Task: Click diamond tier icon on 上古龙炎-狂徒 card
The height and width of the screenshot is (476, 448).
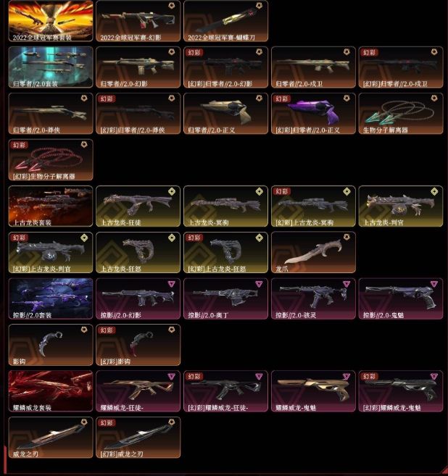Action: click(x=172, y=191)
